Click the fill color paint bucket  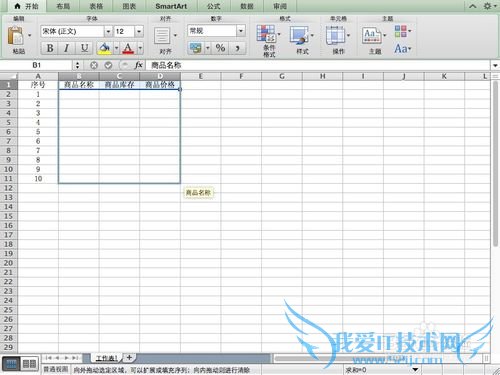pyautogui.click(x=105, y=48)
